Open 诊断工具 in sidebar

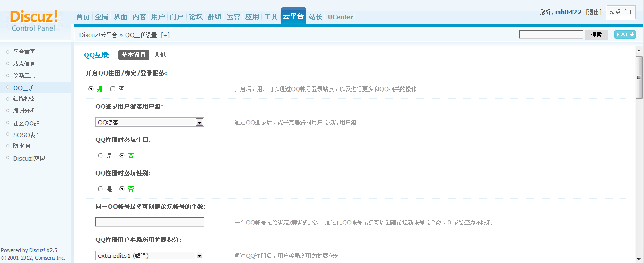coord(24,76)
